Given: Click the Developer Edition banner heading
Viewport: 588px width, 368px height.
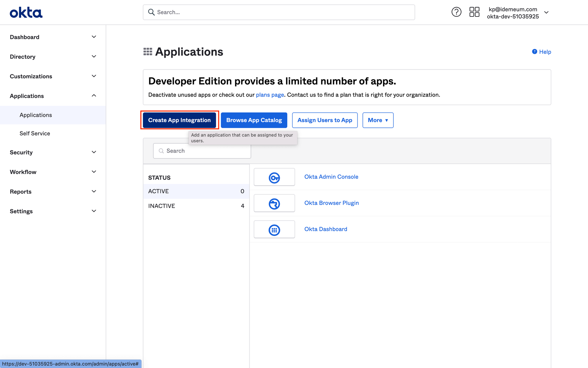Looking at the screenshot, I should click(272, 81).
